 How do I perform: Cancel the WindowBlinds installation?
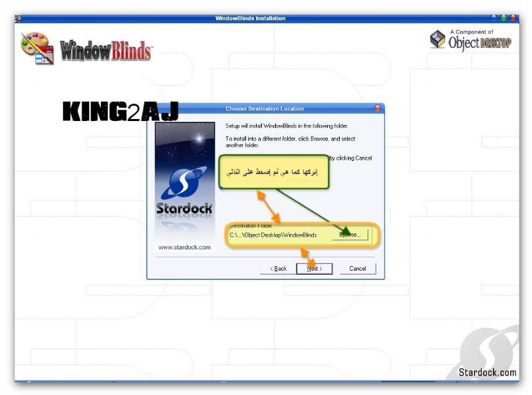pyautogui.click(x=358, y=269)
